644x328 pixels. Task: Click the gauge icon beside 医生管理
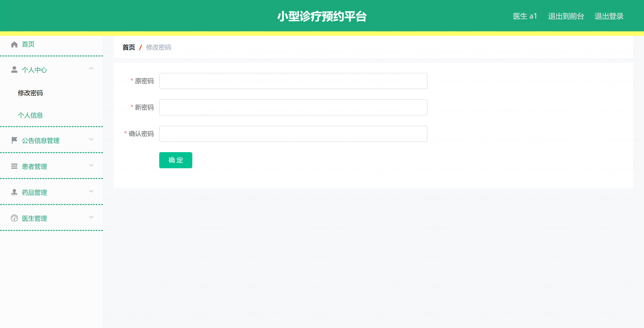[14, 218]
